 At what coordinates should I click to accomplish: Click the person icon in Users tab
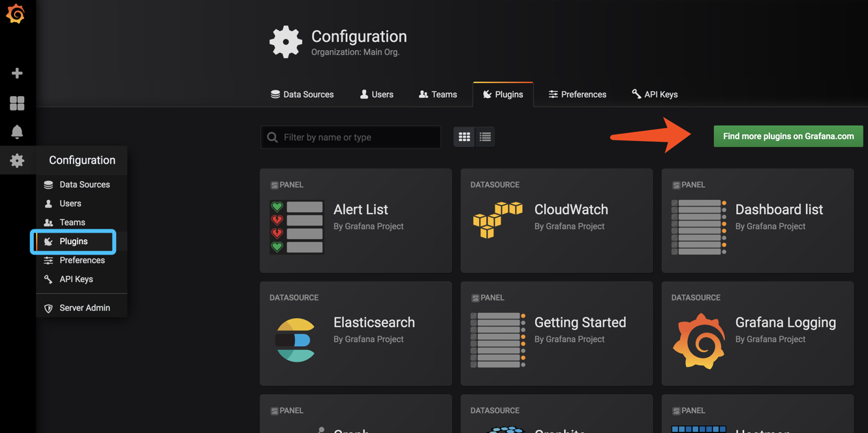(x=364, y=94)
